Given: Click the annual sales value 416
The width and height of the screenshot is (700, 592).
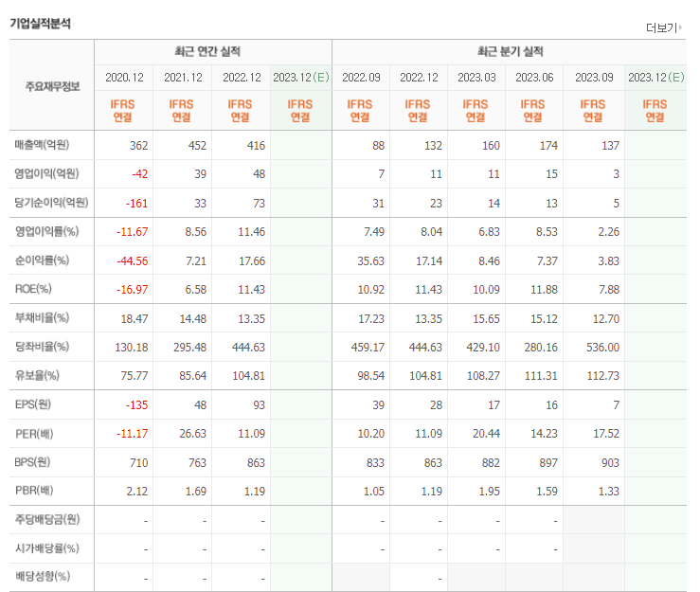Looking at the screenshot, I should [256, 146].
